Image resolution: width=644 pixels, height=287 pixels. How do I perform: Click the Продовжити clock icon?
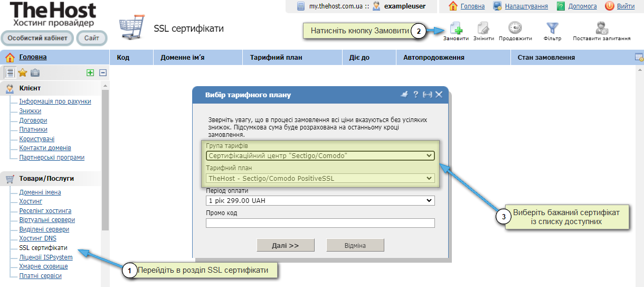(515, 28)
